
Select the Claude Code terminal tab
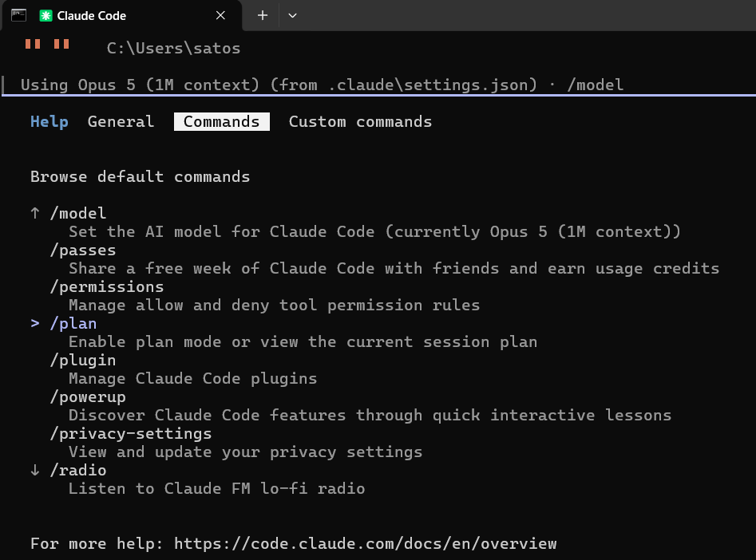click(121, 15)
